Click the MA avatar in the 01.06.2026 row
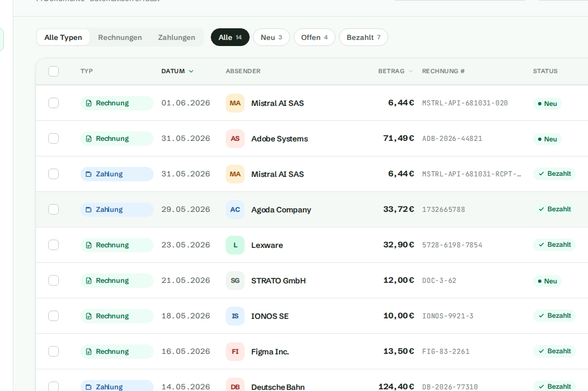This screenshot has width=588, height=391. 235,103
